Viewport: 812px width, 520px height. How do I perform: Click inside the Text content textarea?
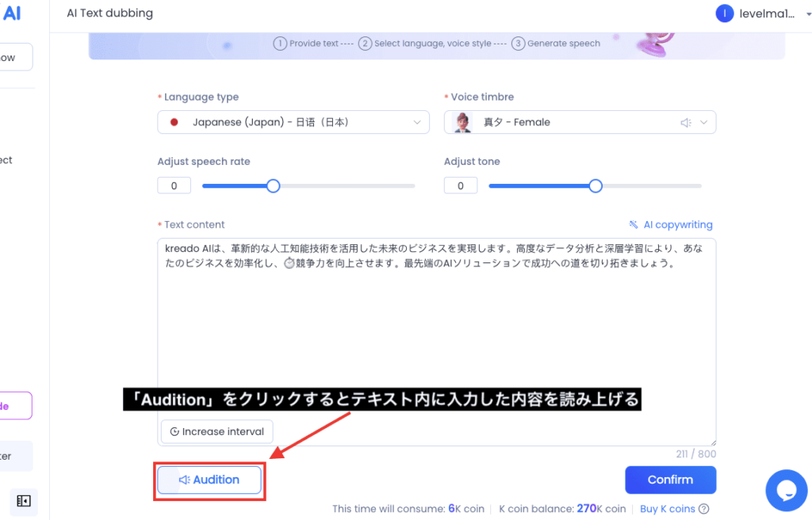click(437, 342)
